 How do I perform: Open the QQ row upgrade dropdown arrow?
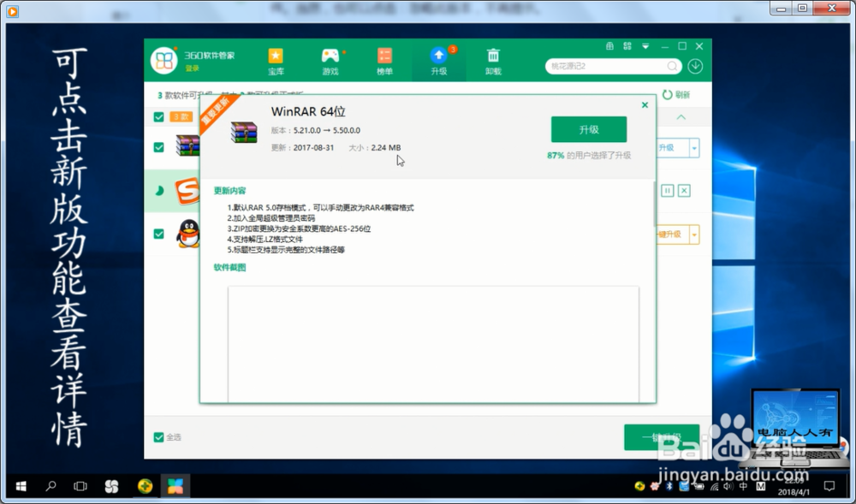pos(694,234)
